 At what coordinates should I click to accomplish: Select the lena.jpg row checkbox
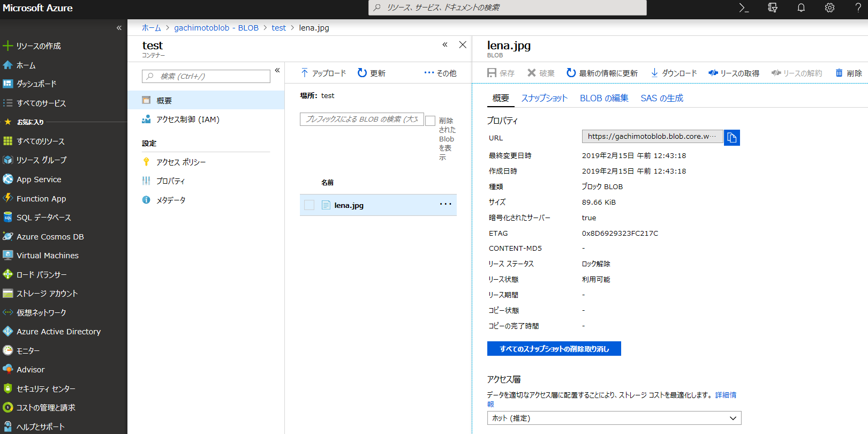coord(309,205)
